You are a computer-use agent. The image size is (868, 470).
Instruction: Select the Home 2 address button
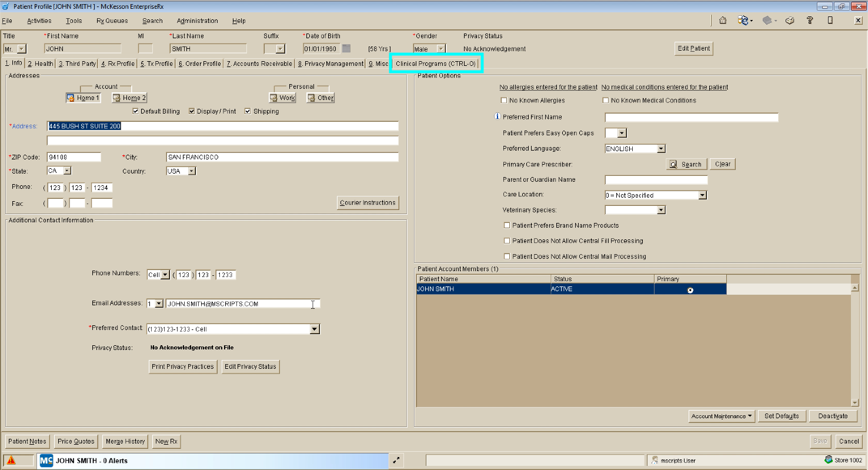click(x=129, y=98)
